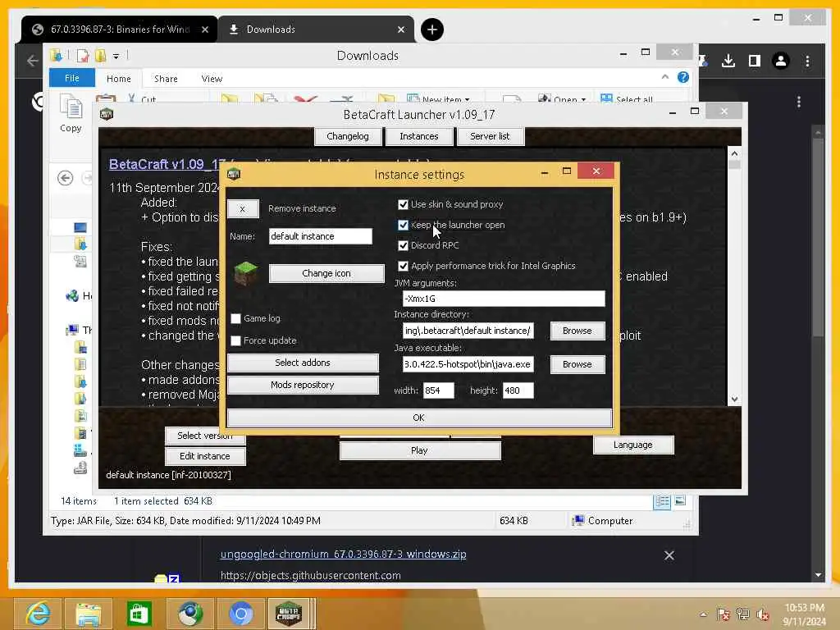The image size is (840, 630).
Task: Click the Select version button
Action: click(205, 436)
